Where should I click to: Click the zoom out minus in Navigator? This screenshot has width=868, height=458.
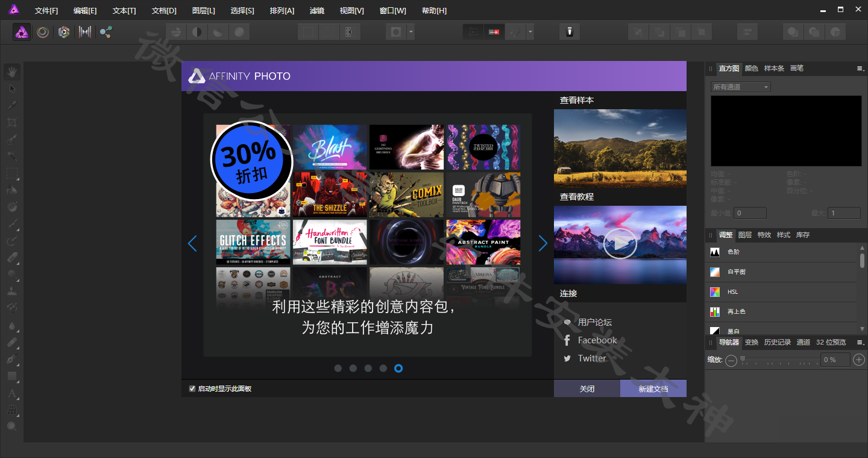[x=731, y=360]
